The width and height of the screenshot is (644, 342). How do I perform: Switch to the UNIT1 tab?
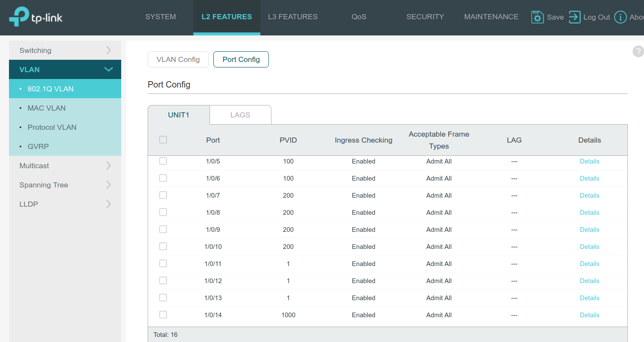[179, 115]
